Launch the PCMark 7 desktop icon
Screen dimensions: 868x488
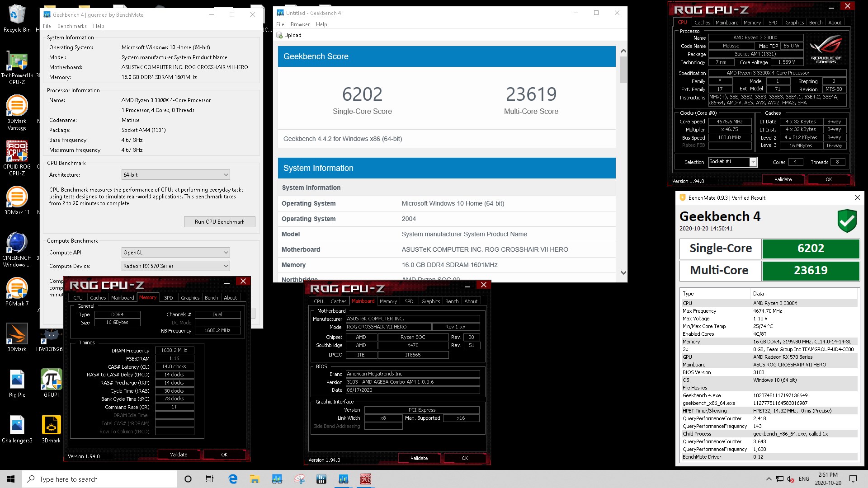click(17, 292)
